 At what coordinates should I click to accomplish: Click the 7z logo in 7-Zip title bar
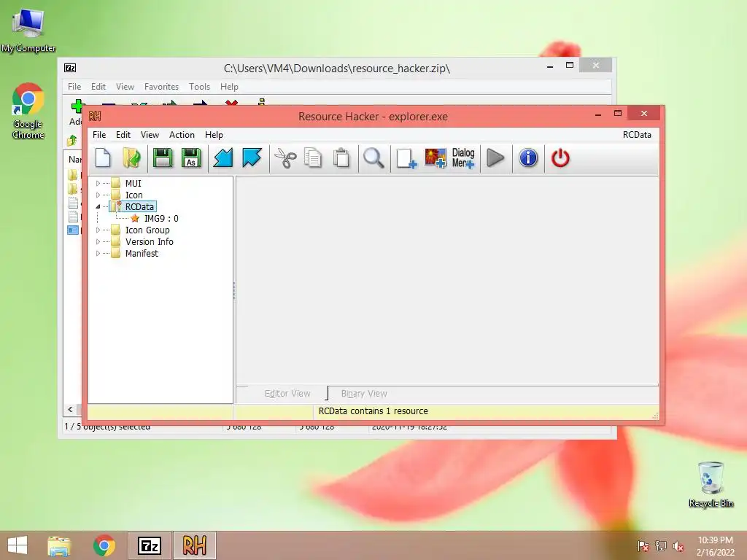point(70,68)
